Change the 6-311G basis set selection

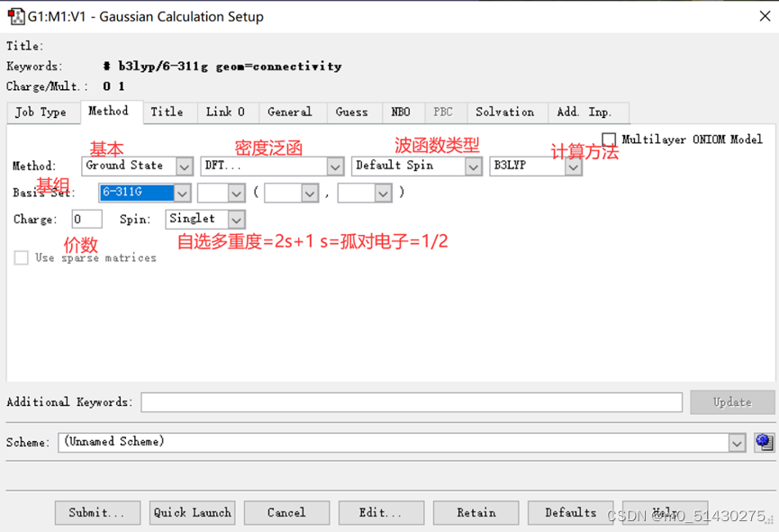(181, 192)
